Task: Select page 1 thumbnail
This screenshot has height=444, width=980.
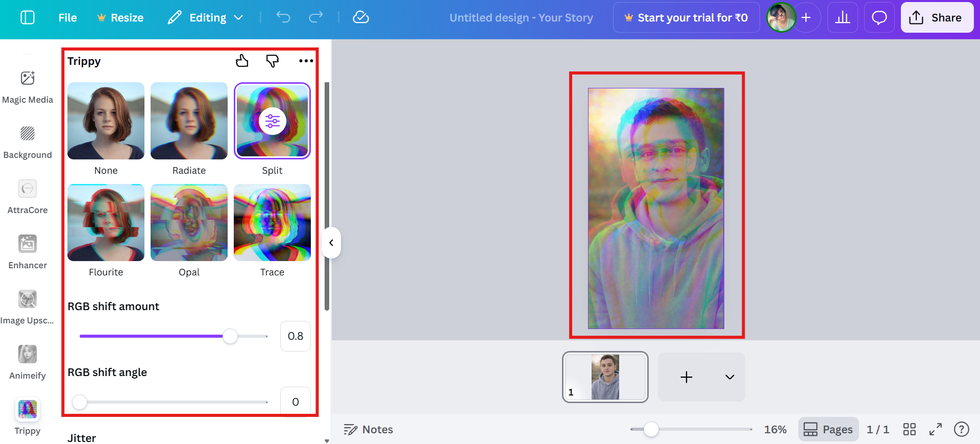Action: (x=605, y=377)
